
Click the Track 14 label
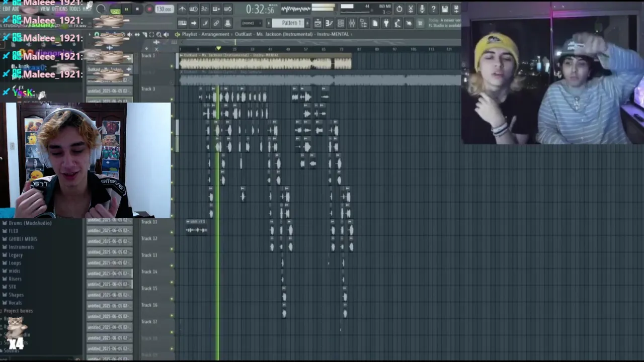[149, 271]
